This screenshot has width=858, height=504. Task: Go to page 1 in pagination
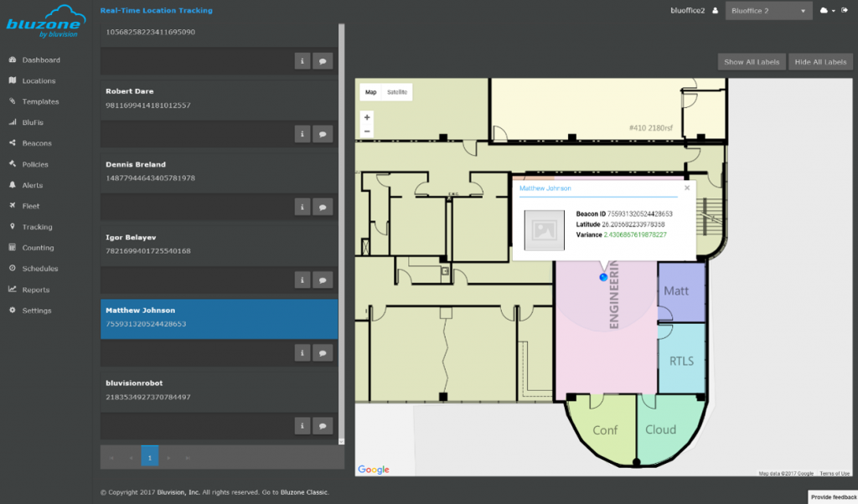(149, 458)
